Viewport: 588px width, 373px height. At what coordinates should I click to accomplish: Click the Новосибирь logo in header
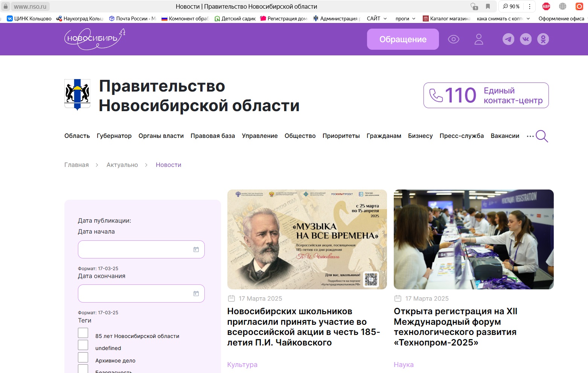(x=95, y=39)
